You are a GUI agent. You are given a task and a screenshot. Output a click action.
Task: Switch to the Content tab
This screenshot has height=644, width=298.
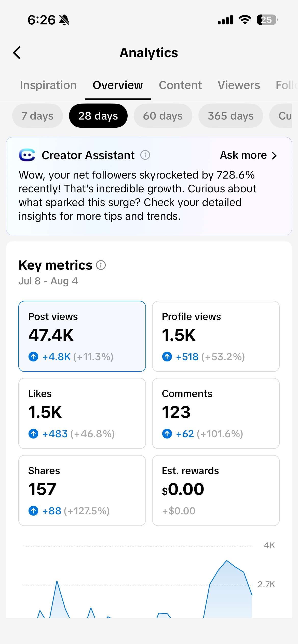(180, 85)
